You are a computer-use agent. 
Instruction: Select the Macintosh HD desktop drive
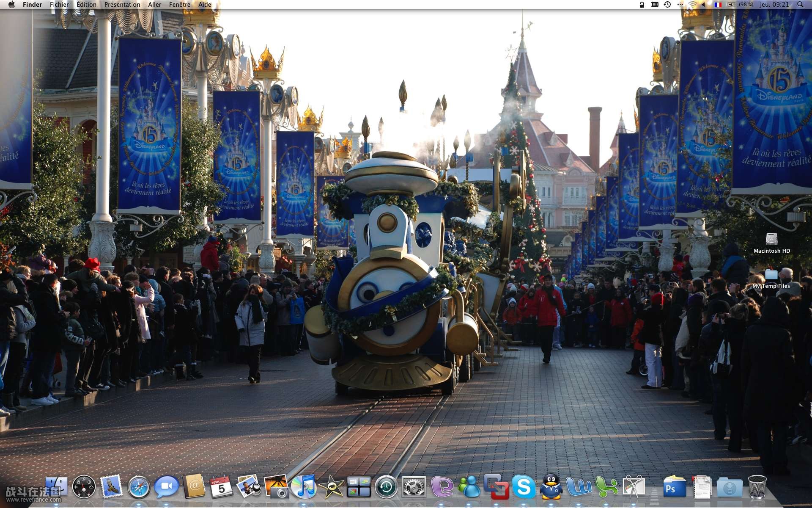point(772,243)
